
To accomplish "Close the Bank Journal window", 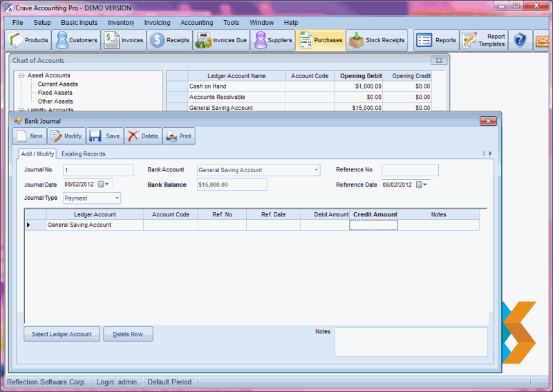I will 488,121.
